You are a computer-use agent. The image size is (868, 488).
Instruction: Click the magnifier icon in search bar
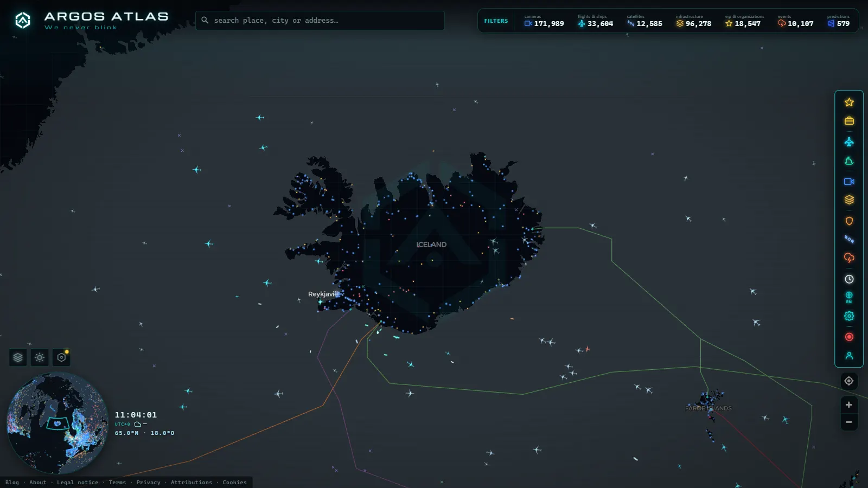coord(205,21)
